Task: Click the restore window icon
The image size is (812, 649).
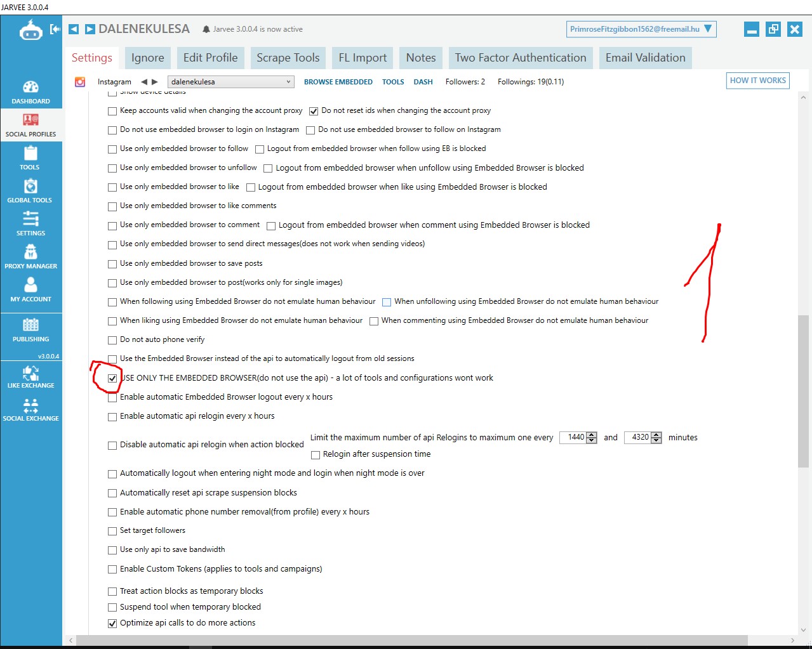Action: click(773, 29)
